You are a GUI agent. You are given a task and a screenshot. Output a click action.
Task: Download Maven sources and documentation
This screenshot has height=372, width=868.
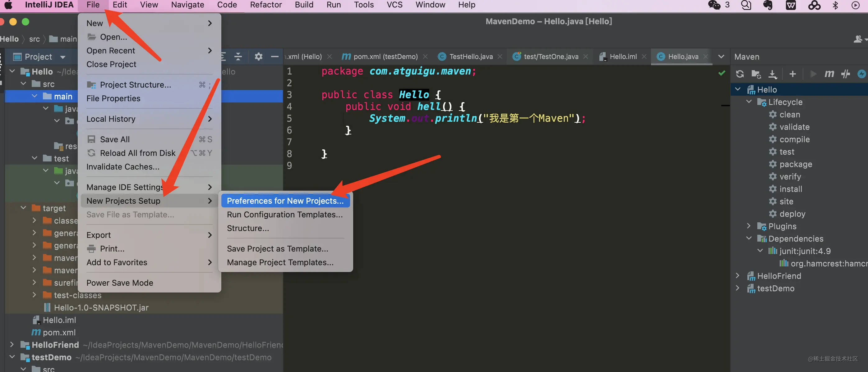[x=773, y=74]
